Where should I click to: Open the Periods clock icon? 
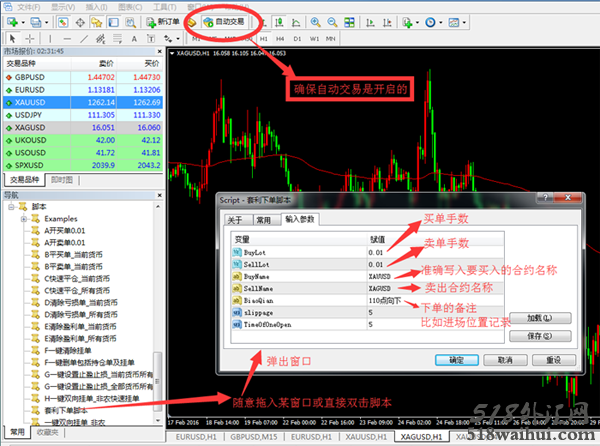click(430, 22)
